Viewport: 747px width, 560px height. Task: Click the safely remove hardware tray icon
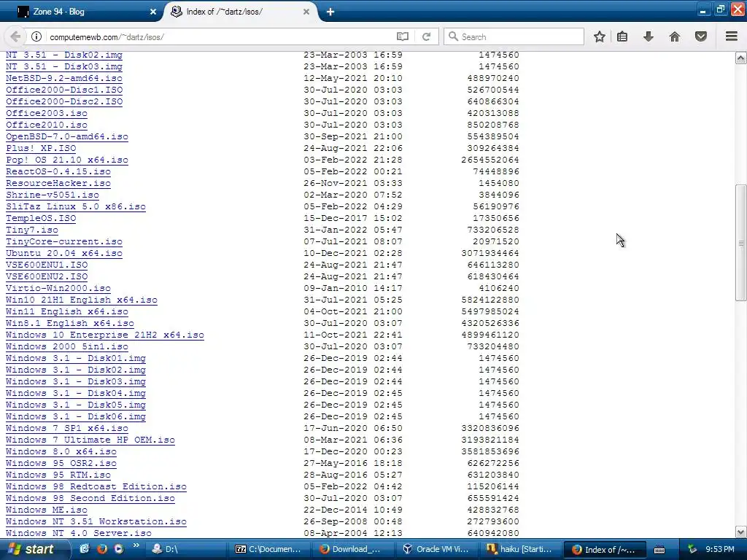(692, 550)
